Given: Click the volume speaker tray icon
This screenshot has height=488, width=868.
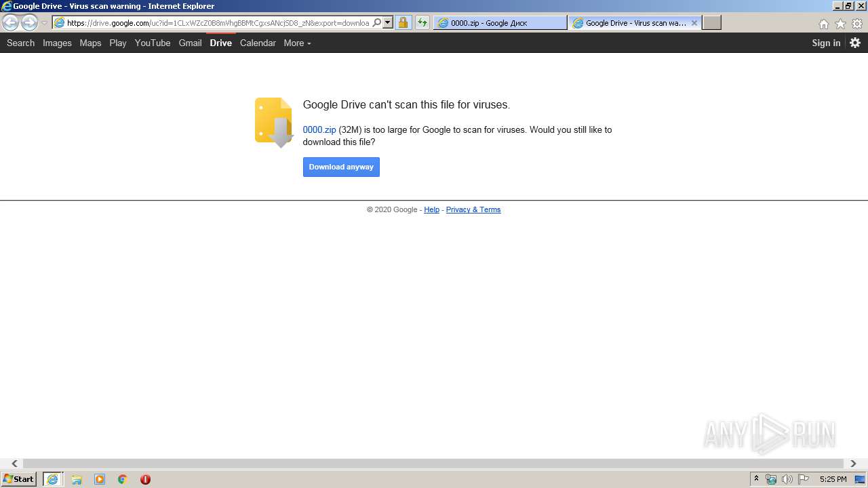Looking at the screenshot, I should point(787,479).
